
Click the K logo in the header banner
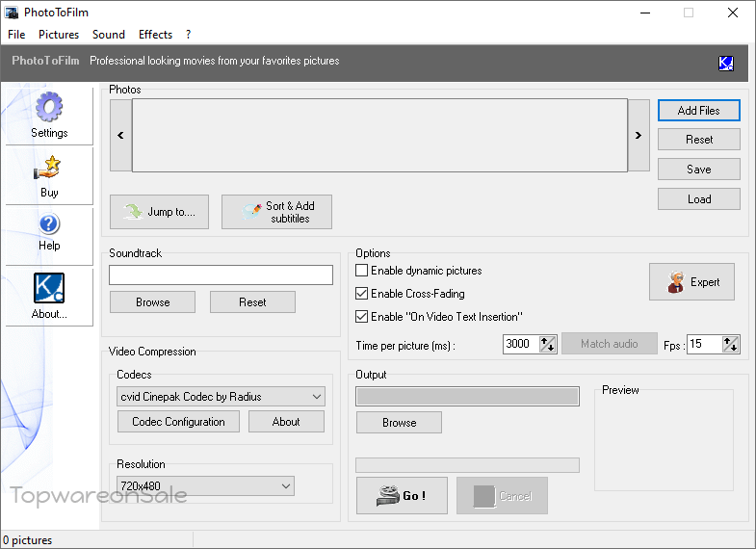pyautogui.click(x=725, y=64)
